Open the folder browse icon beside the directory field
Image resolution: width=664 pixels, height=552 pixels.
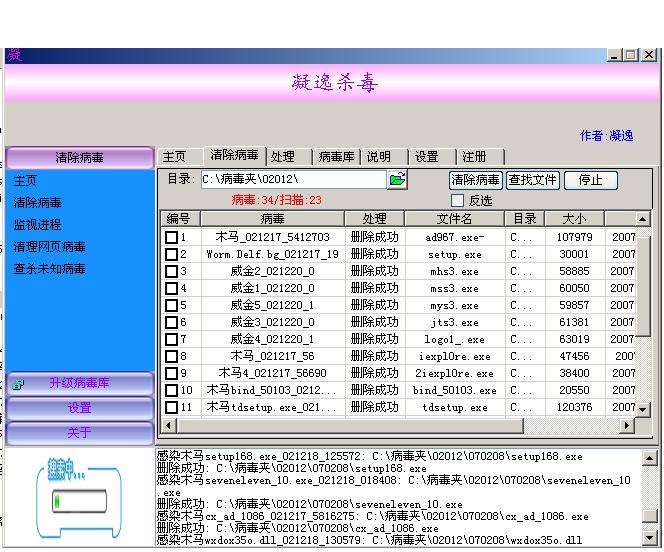397,179
